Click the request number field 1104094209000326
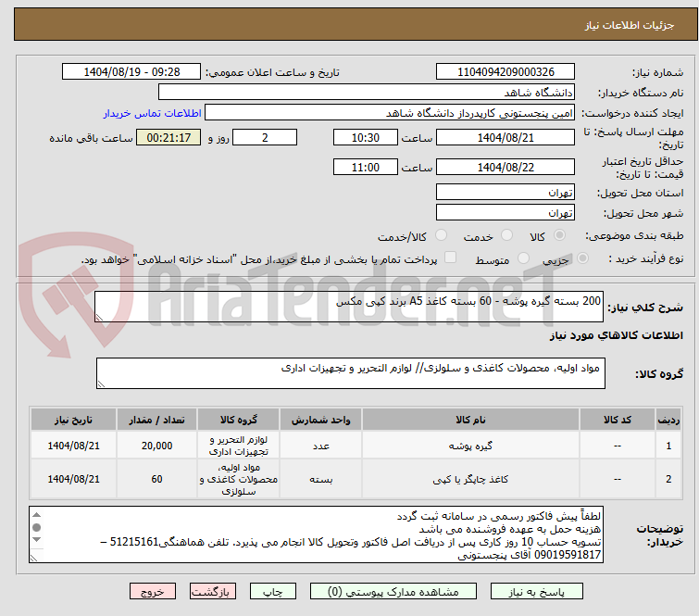699x616 pixels. [x=506, y=72]
